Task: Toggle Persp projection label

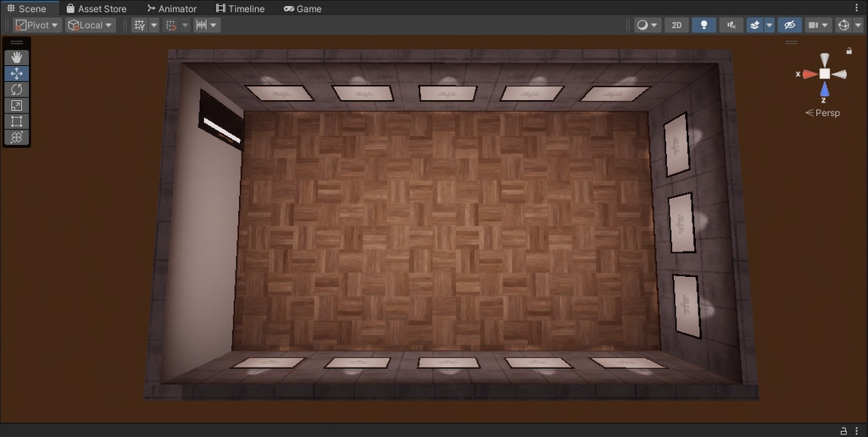Action: (x=822, y=113)
